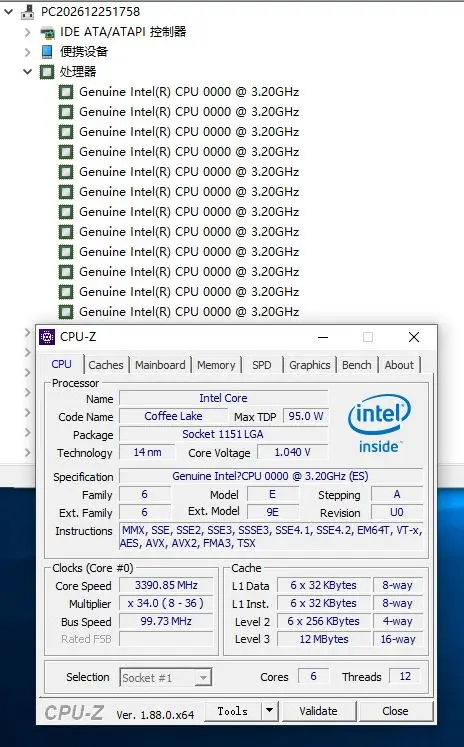464x747 pixels.
Task: Click the Ext. Model value 9E
Action: tap(272, 512)
